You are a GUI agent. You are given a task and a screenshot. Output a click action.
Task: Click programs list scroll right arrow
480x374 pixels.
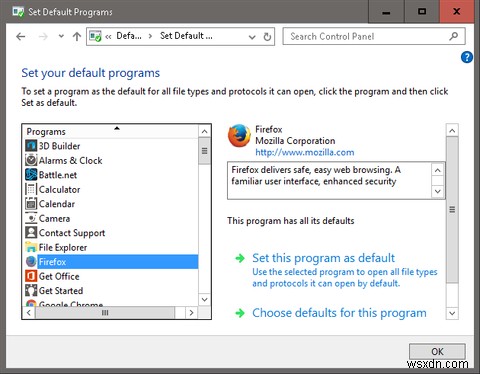(x=191, y=313)
